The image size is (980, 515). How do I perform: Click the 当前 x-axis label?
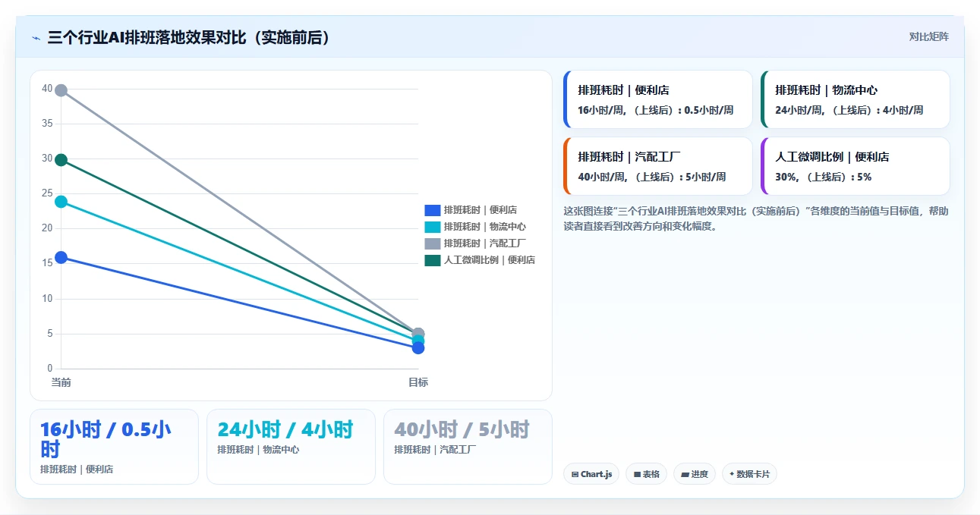click(61, 382)
